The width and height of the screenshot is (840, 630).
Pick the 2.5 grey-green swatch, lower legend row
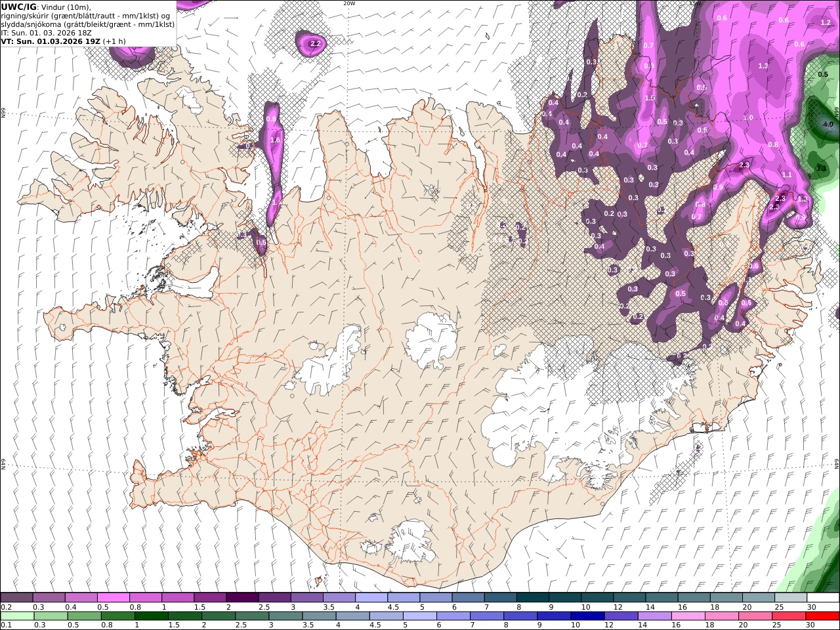pos(252,616)
